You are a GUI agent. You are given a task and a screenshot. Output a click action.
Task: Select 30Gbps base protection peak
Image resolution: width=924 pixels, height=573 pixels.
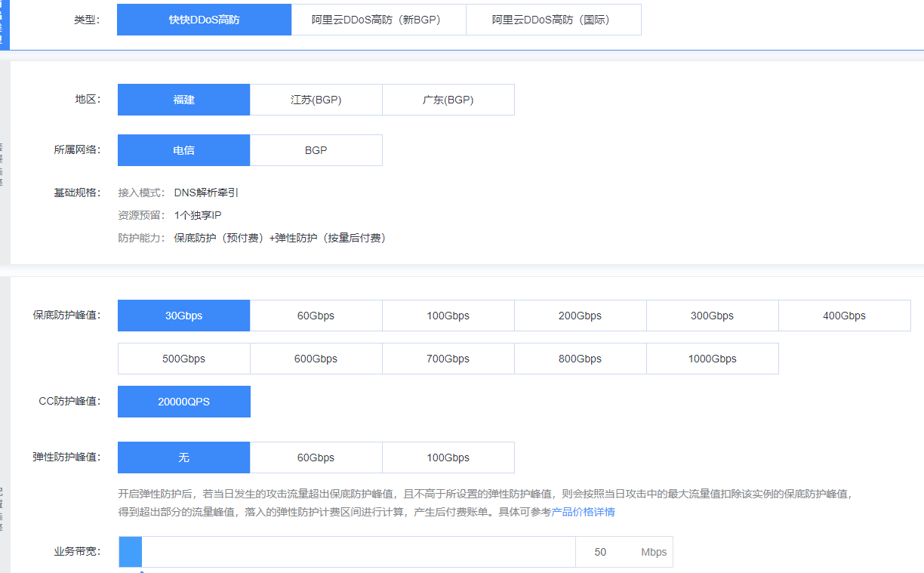click(183, 316)
